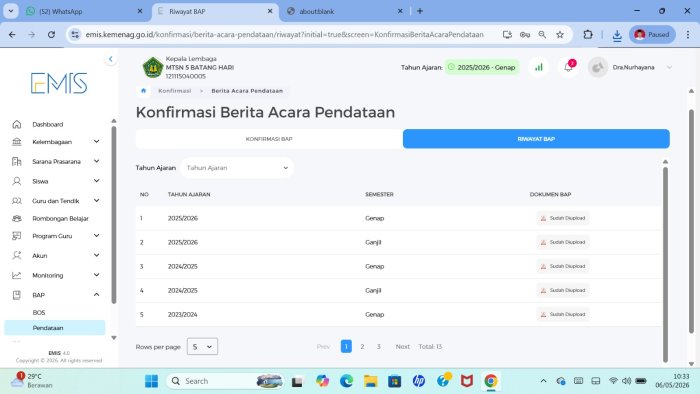Open BAP document for 2025/2026 Ganjil
The image size is (700, 394).
[x=562, y=242]
